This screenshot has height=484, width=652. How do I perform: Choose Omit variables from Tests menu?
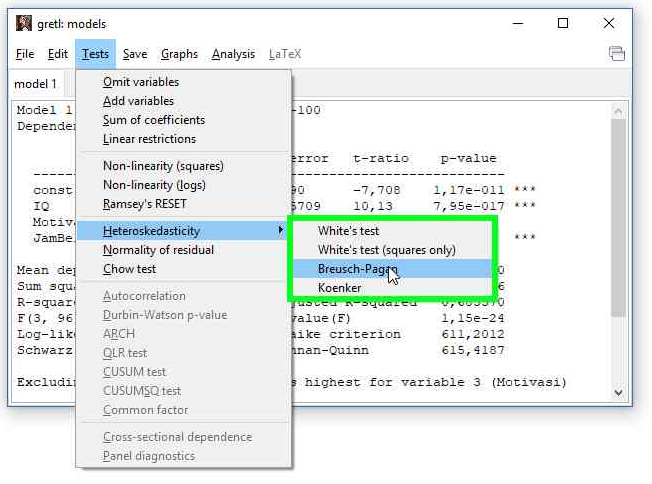[x=141, y=82]
